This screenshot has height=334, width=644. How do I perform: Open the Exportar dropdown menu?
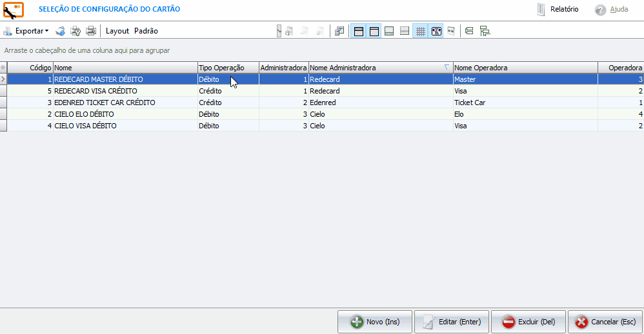tap(26, 31)
